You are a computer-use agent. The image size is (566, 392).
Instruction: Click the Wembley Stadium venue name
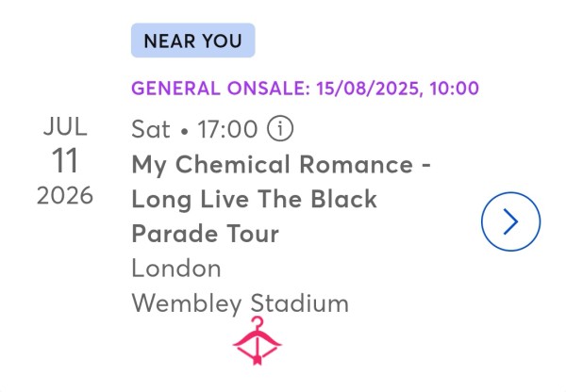pos(241,303)
